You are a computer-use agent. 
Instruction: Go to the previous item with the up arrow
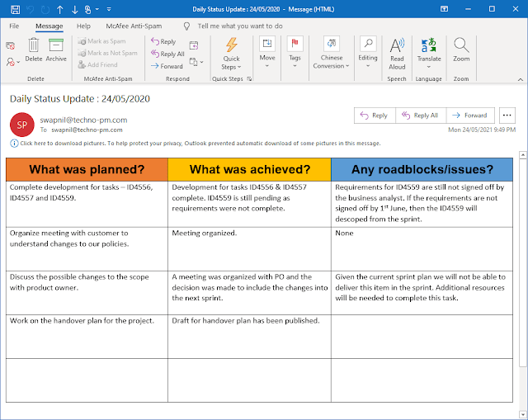(60, 9)
